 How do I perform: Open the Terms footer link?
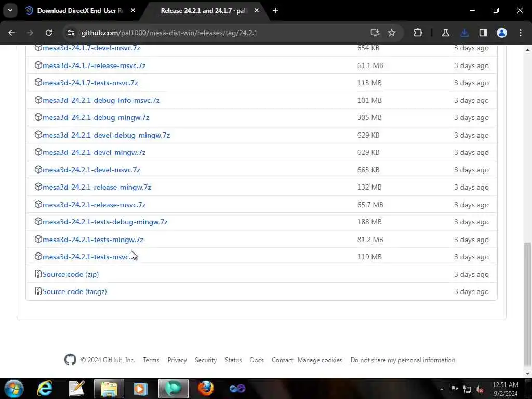tap(151, 360)
